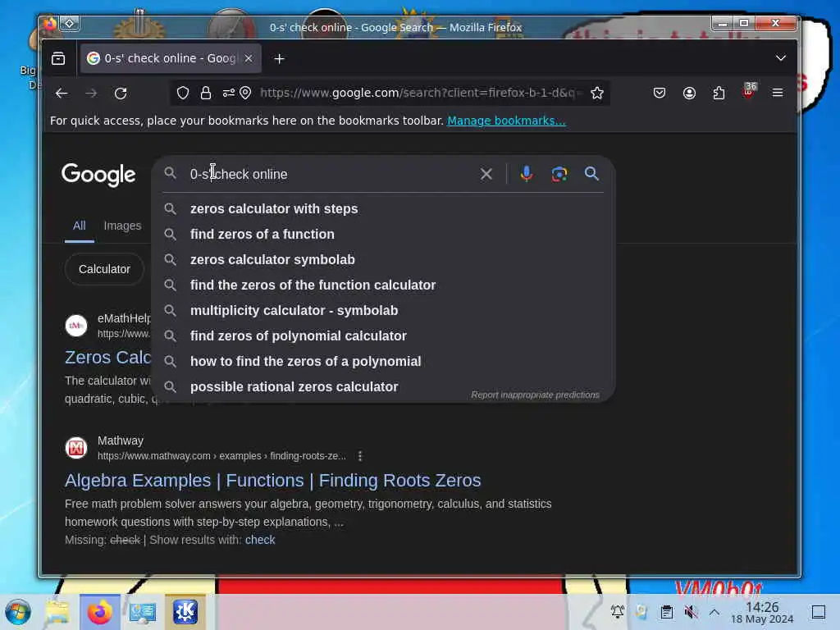Expand the list all tabs chevron
Viewport: 840px width, 630px height.
(x=781, y=58)
